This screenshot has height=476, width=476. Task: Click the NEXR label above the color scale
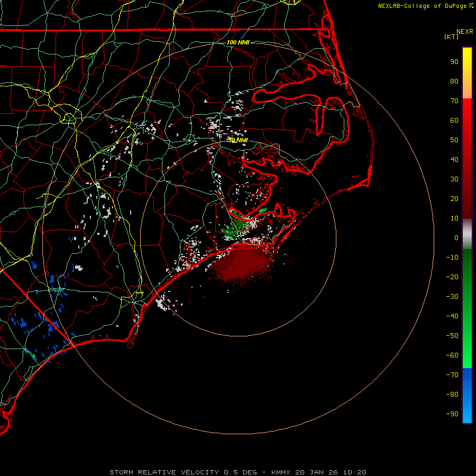(465, 32)
